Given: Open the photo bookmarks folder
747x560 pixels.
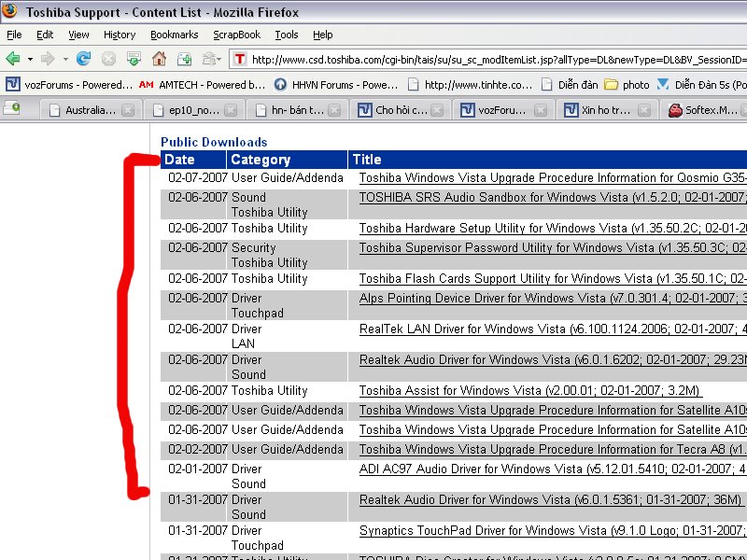Looking at the screenshot, I should pos(627,85).
